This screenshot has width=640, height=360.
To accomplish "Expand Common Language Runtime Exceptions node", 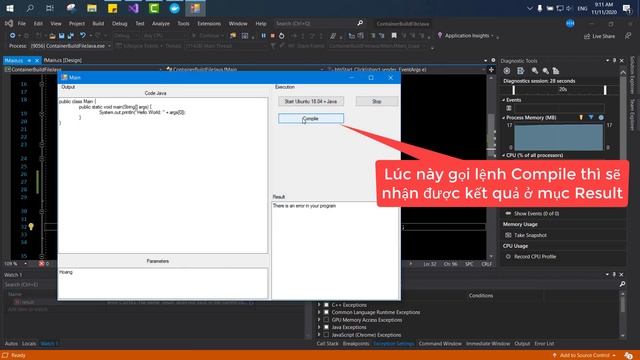I will click(319, 312).
